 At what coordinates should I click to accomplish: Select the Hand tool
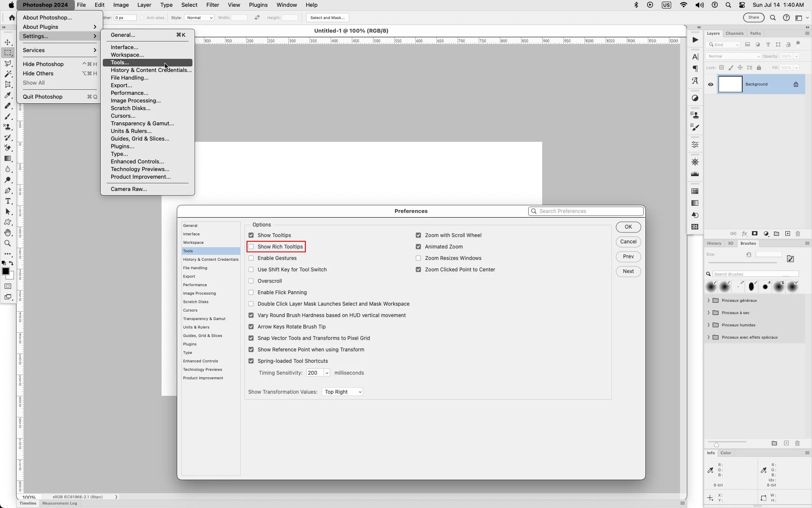coord(8,233)
